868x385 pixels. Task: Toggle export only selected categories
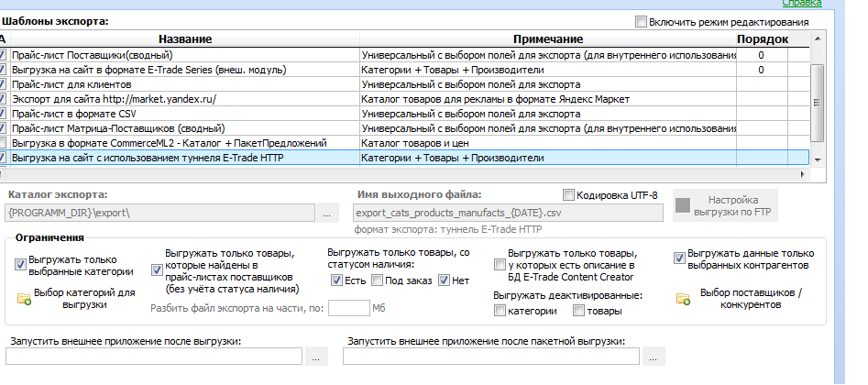coord(20,265)
